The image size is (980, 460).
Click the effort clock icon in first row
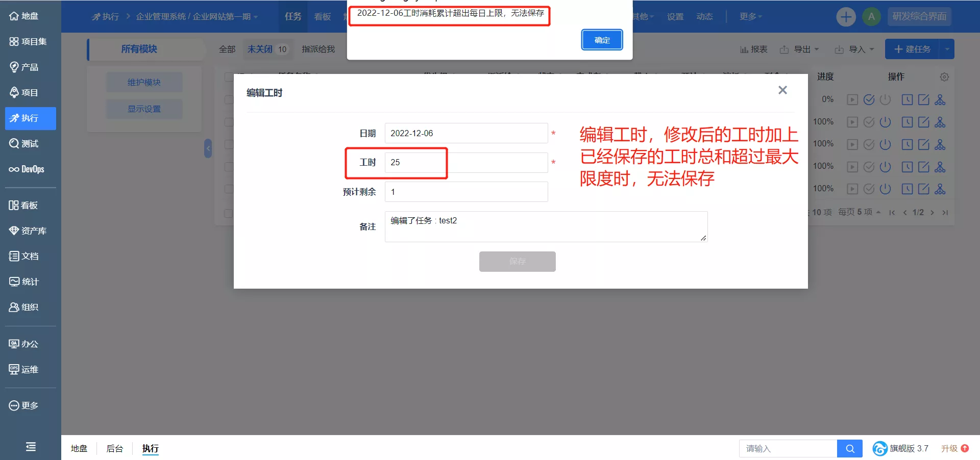tap(907, 100)
